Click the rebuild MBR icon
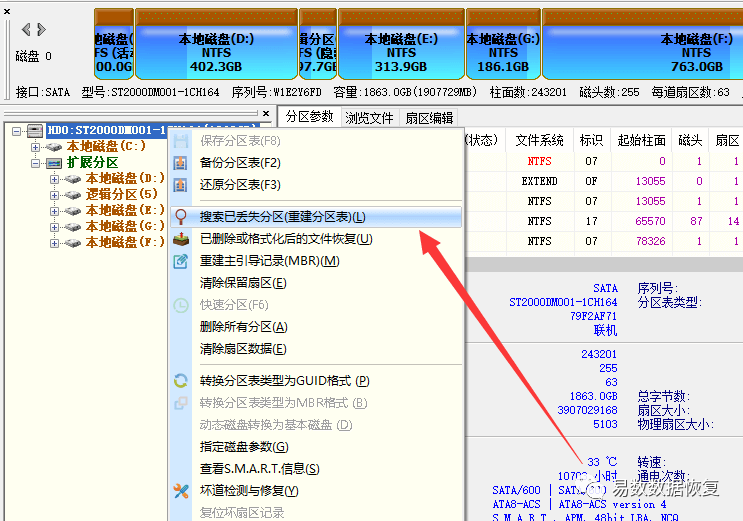 [x=181, y=261]
